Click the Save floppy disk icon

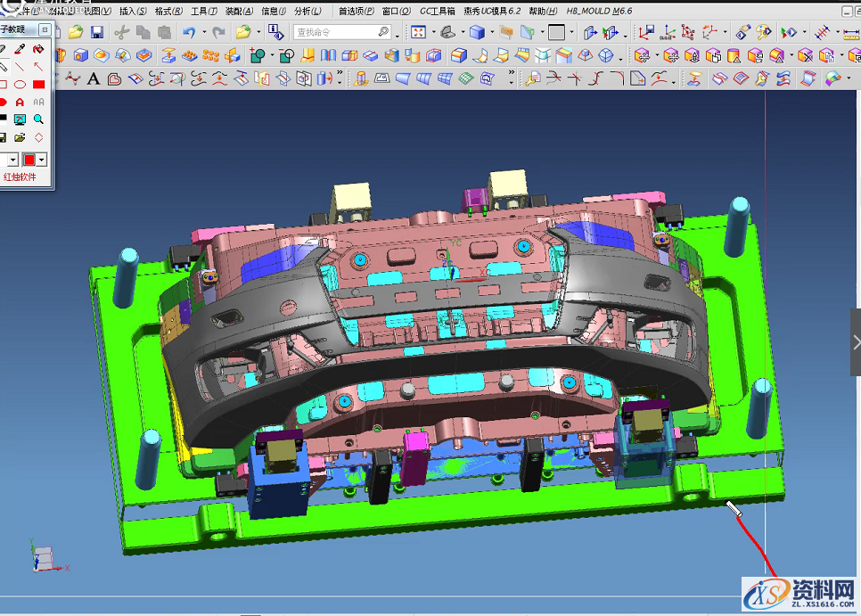pos(97,32)
